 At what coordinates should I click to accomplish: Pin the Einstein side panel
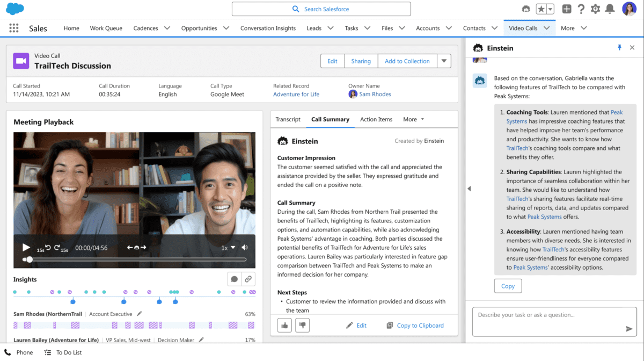[620, 47]
